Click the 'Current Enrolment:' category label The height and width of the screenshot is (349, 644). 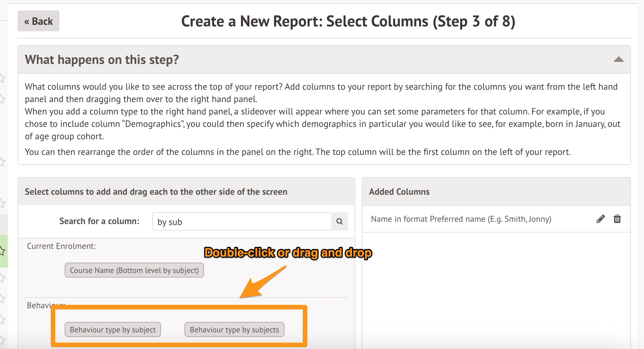pos(61,246)
